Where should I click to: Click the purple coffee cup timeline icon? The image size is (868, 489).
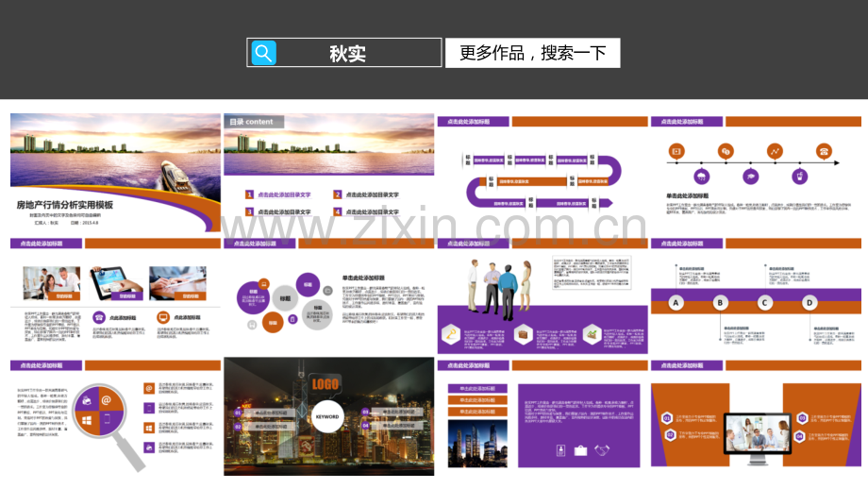(x=798, y=176)
